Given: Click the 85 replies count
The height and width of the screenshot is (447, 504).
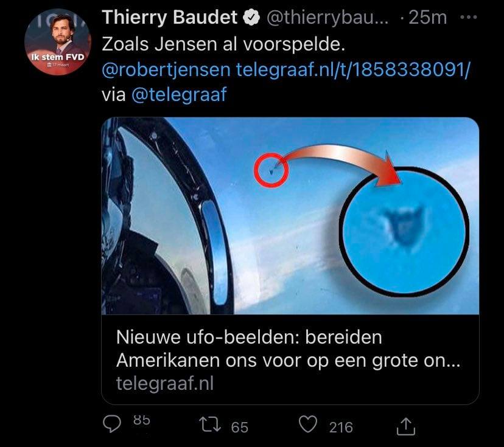Looking at the screenshot, I should (x=142, y=420).
